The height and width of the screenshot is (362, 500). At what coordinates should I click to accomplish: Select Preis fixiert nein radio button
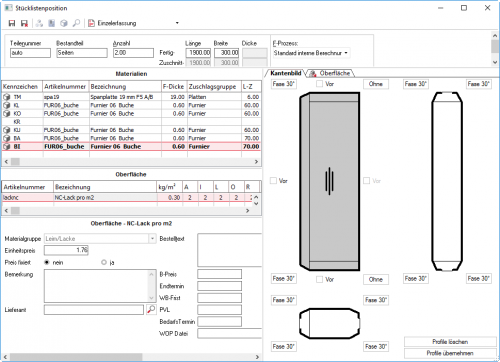coord(47,263)
